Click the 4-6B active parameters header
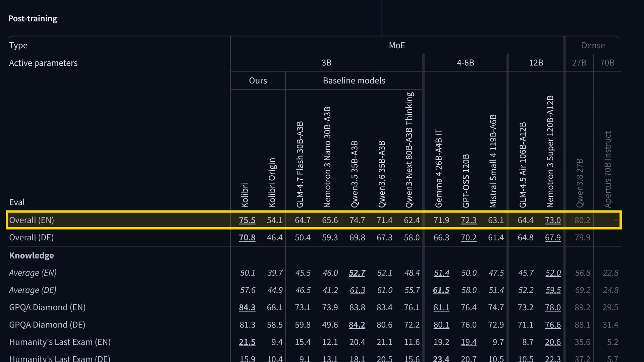 tap(465, 63)
